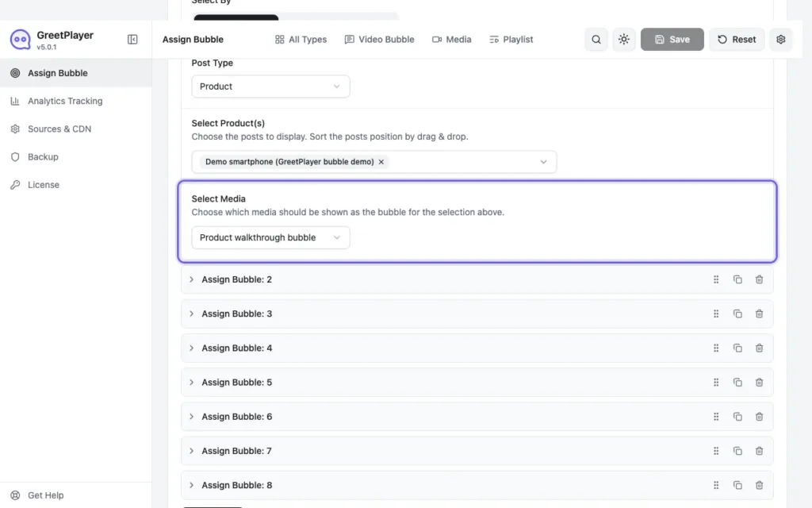Open settings gear in top bar
812x508 pixels.
pos(781,40)
